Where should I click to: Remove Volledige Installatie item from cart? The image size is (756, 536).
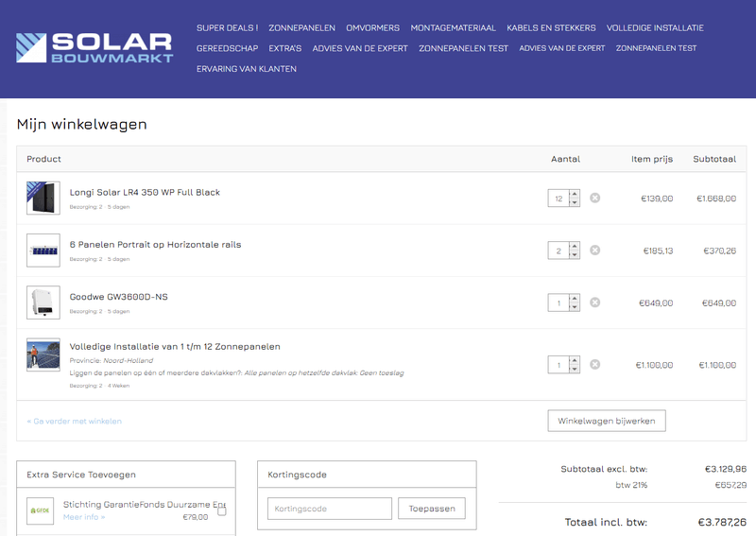coord(595,364)
